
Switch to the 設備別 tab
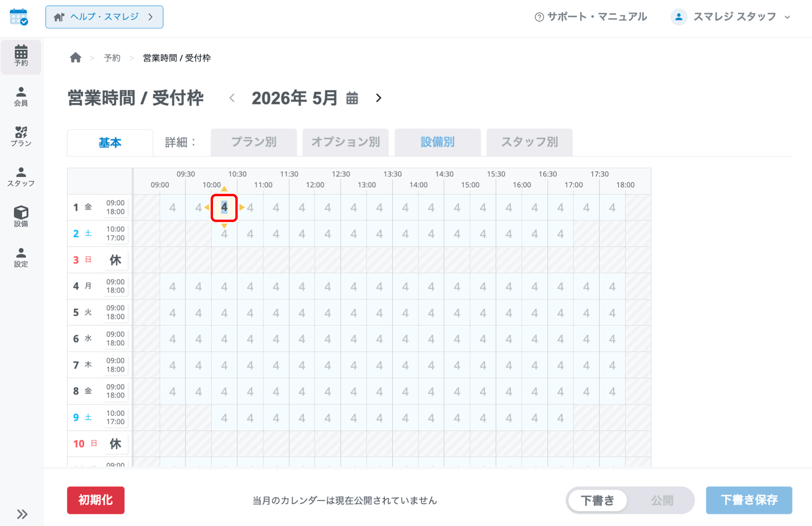[438, 142]
